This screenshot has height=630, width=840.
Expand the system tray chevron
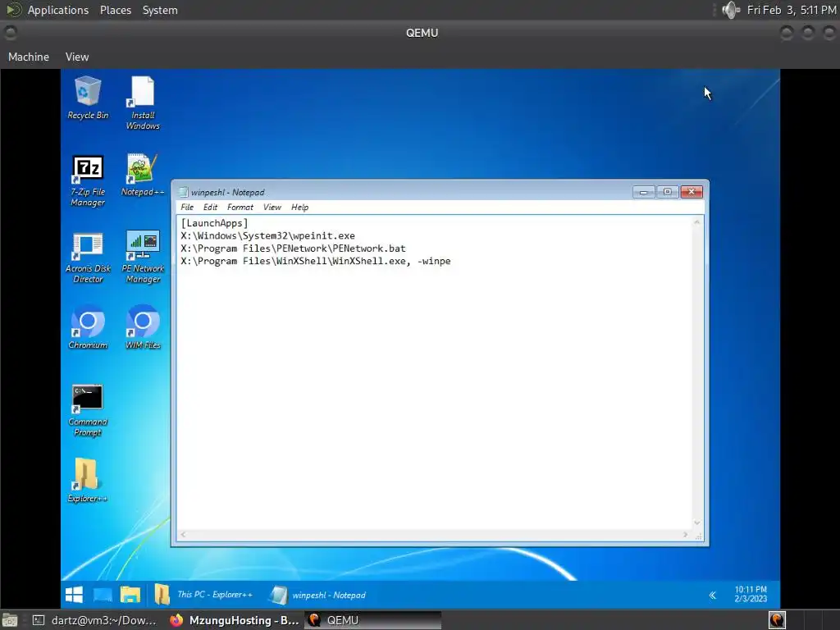tap(713, 596)
